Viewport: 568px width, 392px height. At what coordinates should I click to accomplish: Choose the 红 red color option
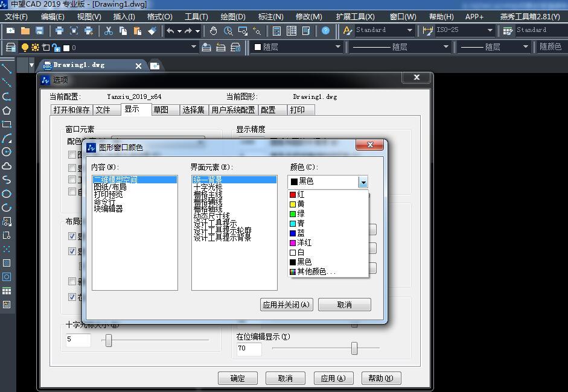[328, 194]
